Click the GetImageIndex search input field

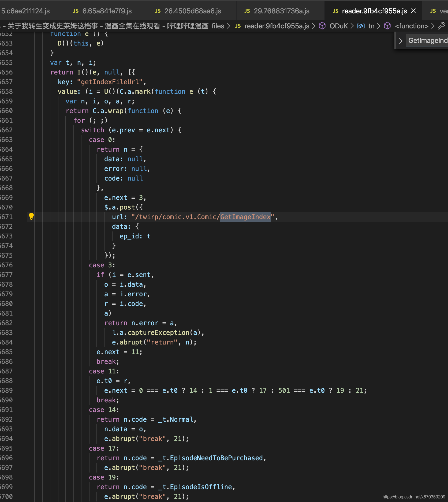click(x=427, y=40)
